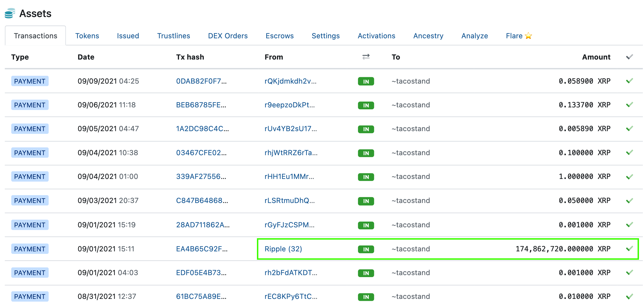Click the Tx hash column header
The height and width of the screenshot is (307, 644).
(x=190, y=57)
